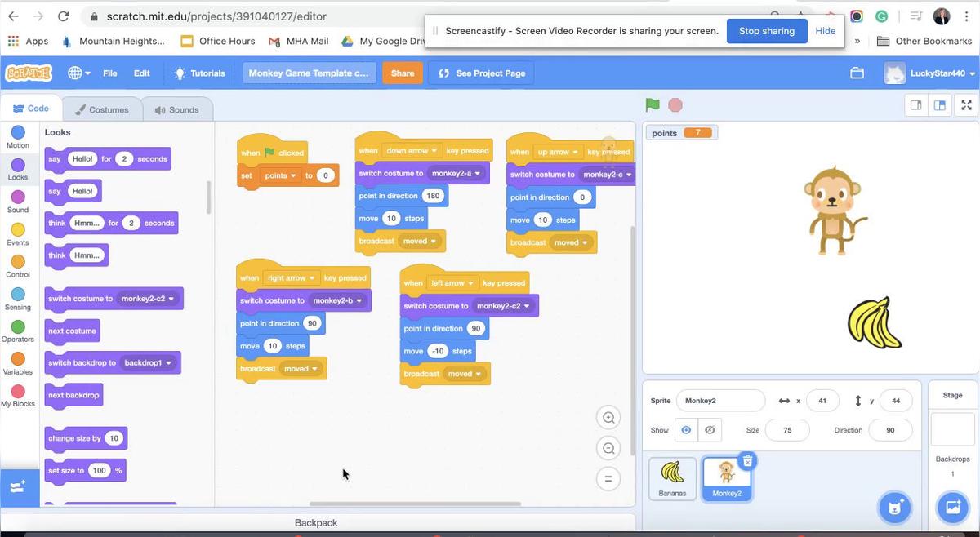Open the down arrow key dropdown
This screenshot has width=980, height=537.
coord(411,150)
